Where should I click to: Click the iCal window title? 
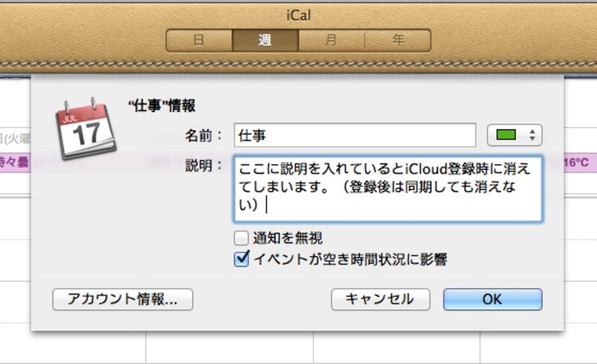(x=298, y=16)
